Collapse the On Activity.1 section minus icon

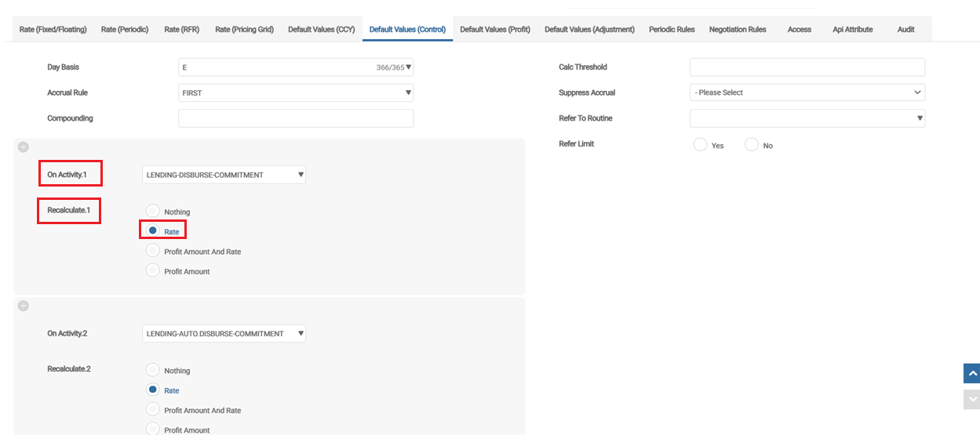click(x=24, y=147)
